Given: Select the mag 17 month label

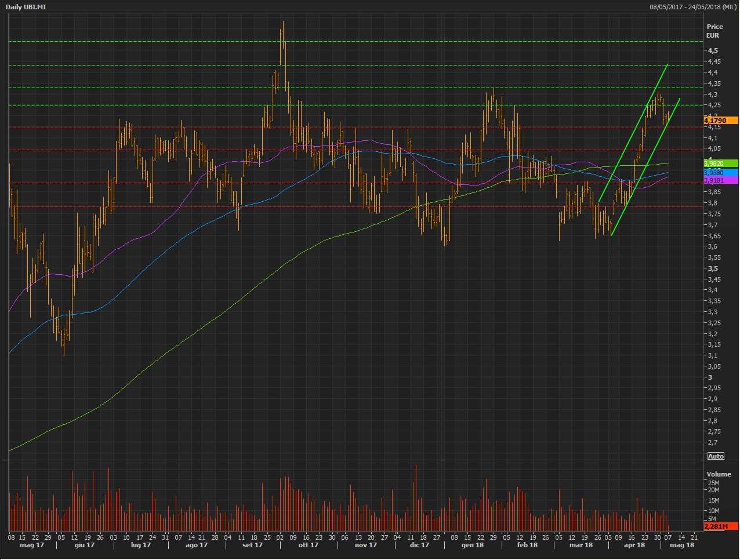Looking at the screenshot, I should (32, 546).
